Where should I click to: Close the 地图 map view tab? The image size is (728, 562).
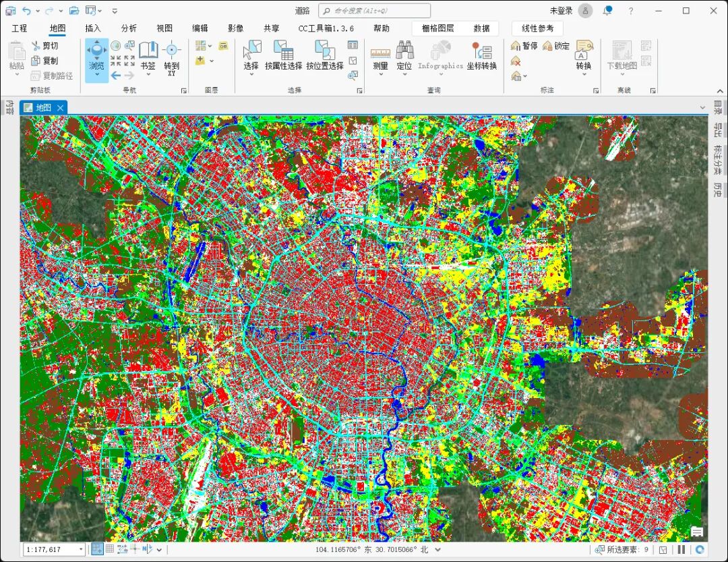pos(60,108)
